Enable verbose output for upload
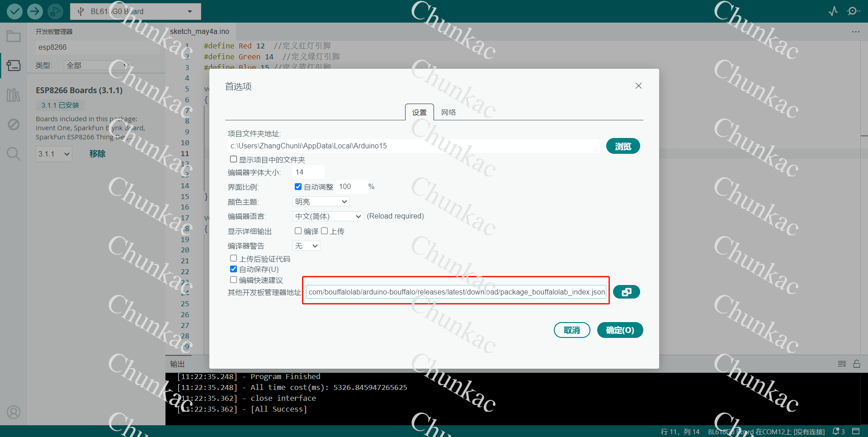 (x=324, y=231)
